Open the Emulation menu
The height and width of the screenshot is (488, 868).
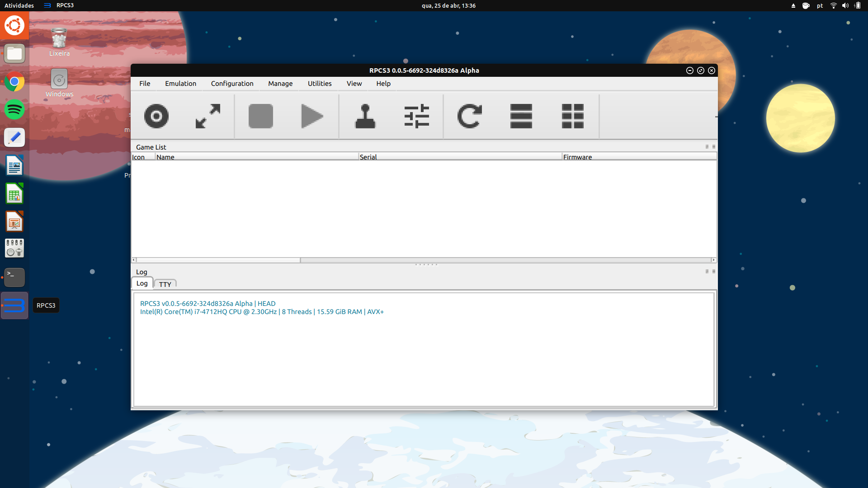(180, 84)
